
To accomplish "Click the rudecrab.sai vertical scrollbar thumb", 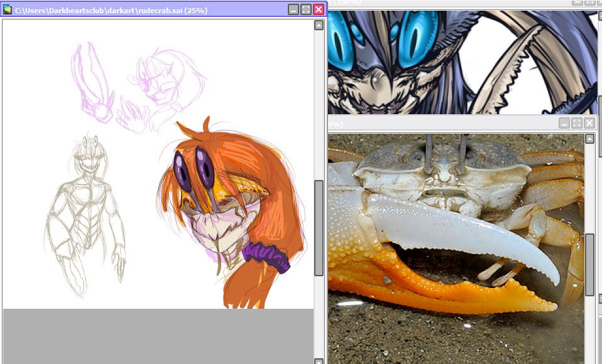I will pyautogui.click(x=319, y=227).
